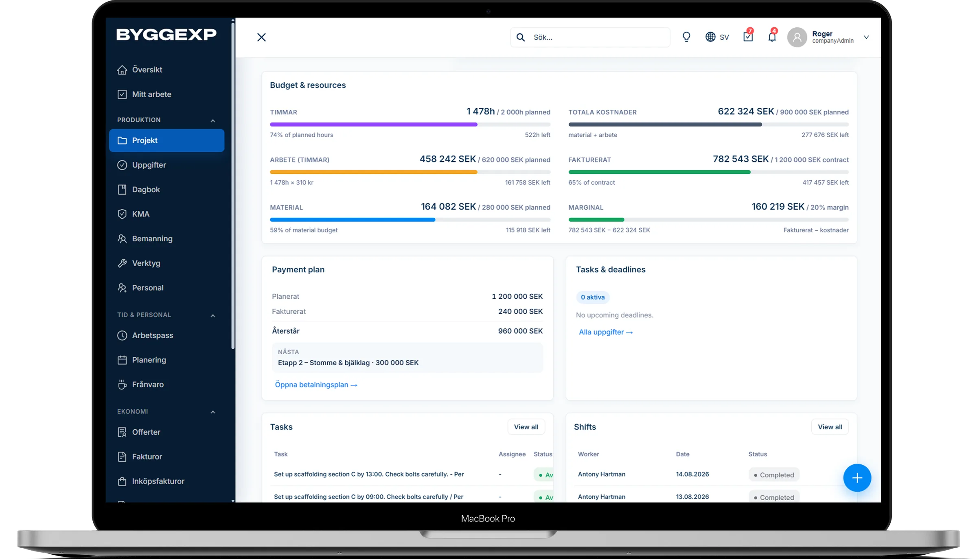
Task: Collapse the TID & PERSONAL section
Action: click(212, 315)
